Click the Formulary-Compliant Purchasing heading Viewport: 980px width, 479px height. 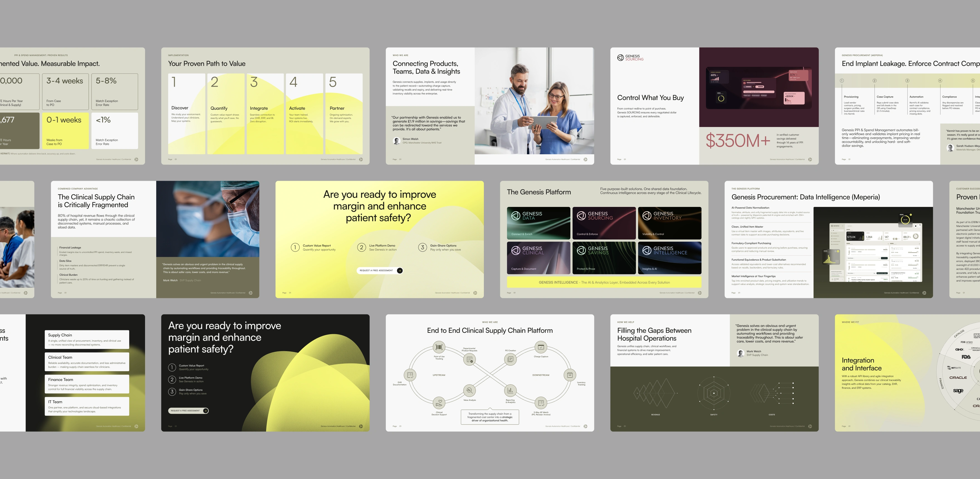click(751, 243)
